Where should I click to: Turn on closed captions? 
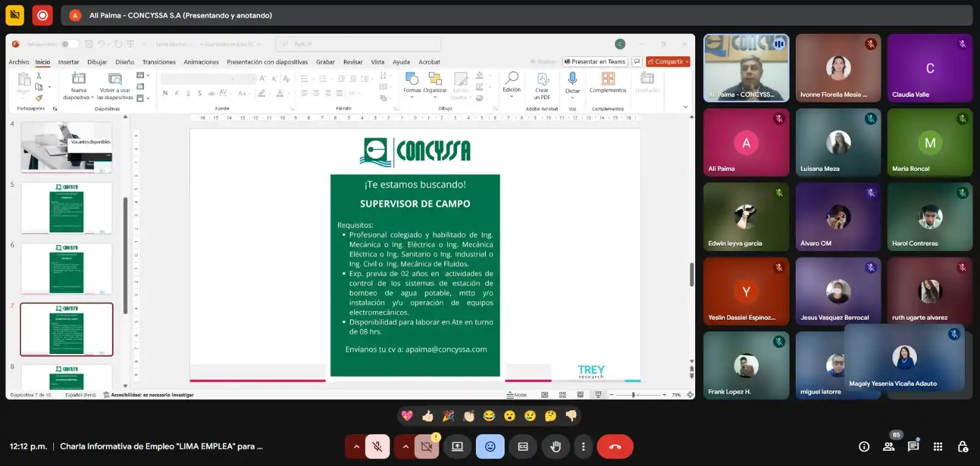pyautogui.click(x=523, y=446)
